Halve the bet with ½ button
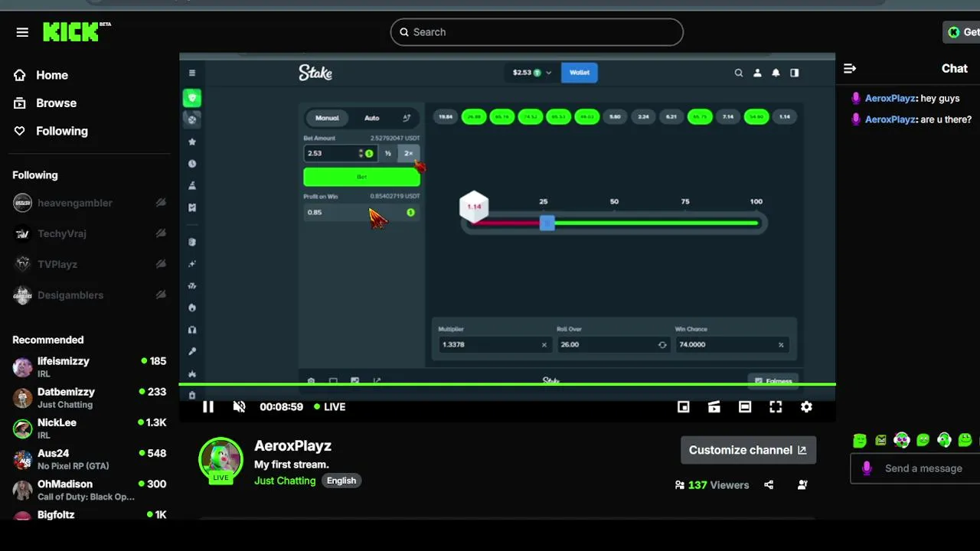The image size is (980, 551). coord(388,153)
